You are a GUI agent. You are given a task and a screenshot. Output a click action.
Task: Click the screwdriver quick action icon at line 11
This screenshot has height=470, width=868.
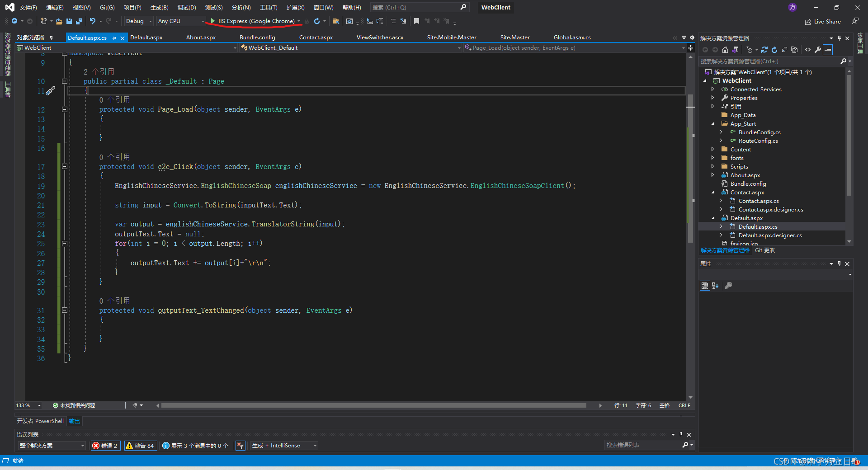coord(51,91)
